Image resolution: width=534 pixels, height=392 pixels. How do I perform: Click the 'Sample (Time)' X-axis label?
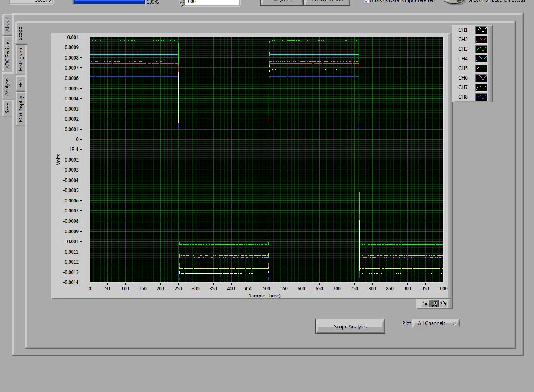coord(265,296)
